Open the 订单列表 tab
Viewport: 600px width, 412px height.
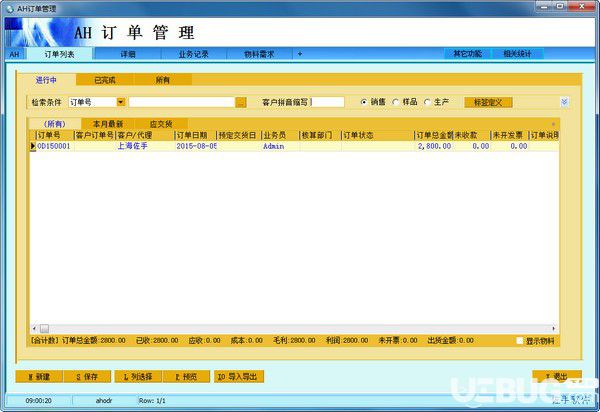[59, 54]
